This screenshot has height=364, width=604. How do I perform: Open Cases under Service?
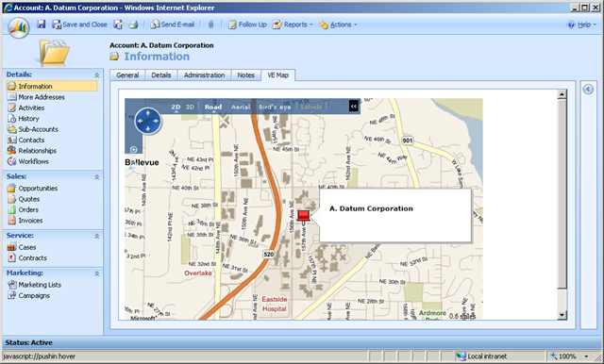click(x=22, y=247)
